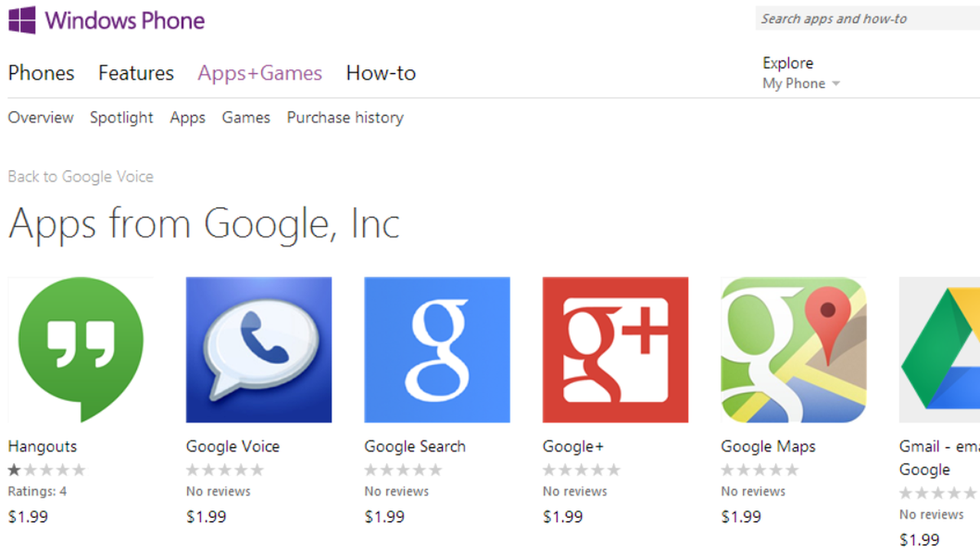
Task: Go back to Google Voice
Action: click(x=80, y=176)
